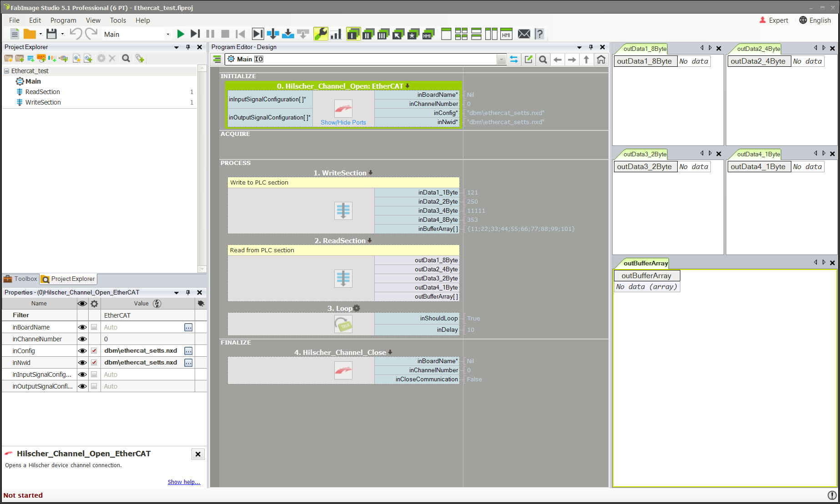Click the Show help link
Image resolution: width=840 pixels, height=504 pixels.
(x=184, y=482)
